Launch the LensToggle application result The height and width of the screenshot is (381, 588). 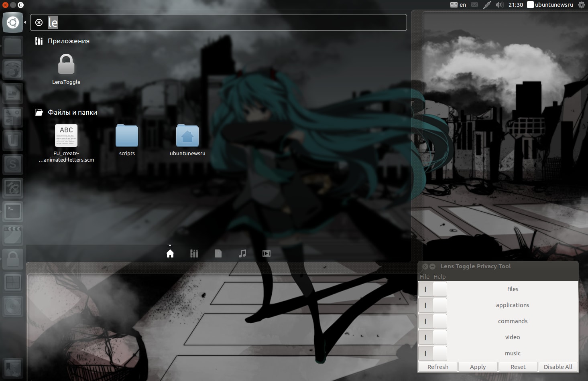(66, 69)
